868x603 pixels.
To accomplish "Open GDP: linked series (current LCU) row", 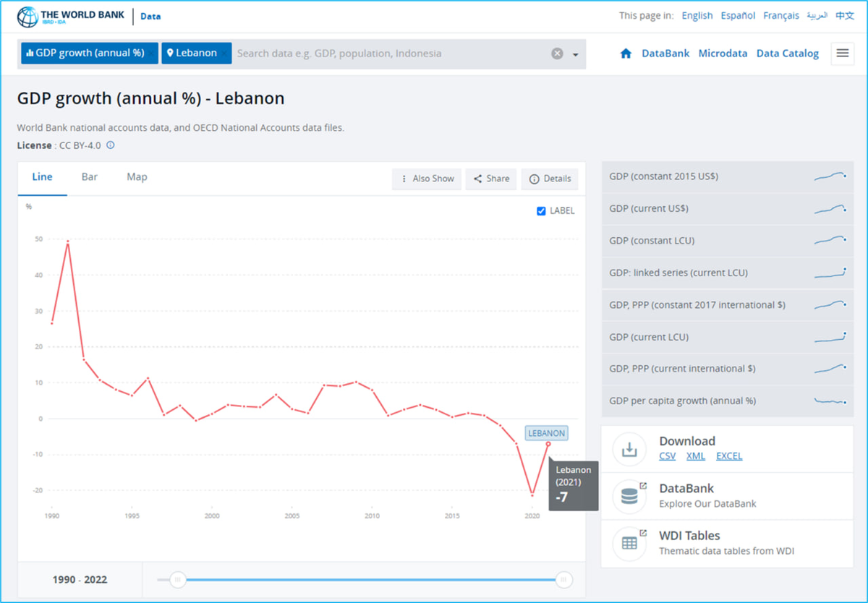I will (727, 273).
